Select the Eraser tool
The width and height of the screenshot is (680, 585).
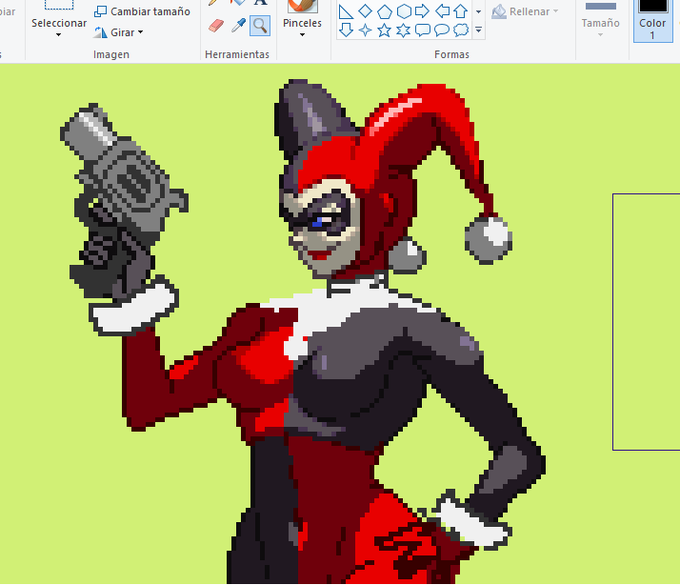(216, 26)
